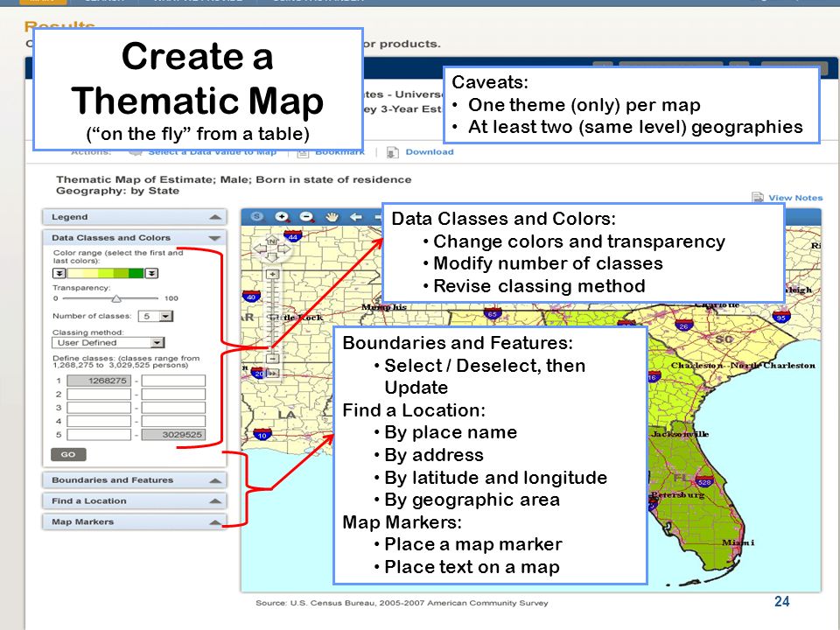The width and height of the screenshot is (840, 630).
Task: Click the Transparency slider handle
Action: [115, 298]
